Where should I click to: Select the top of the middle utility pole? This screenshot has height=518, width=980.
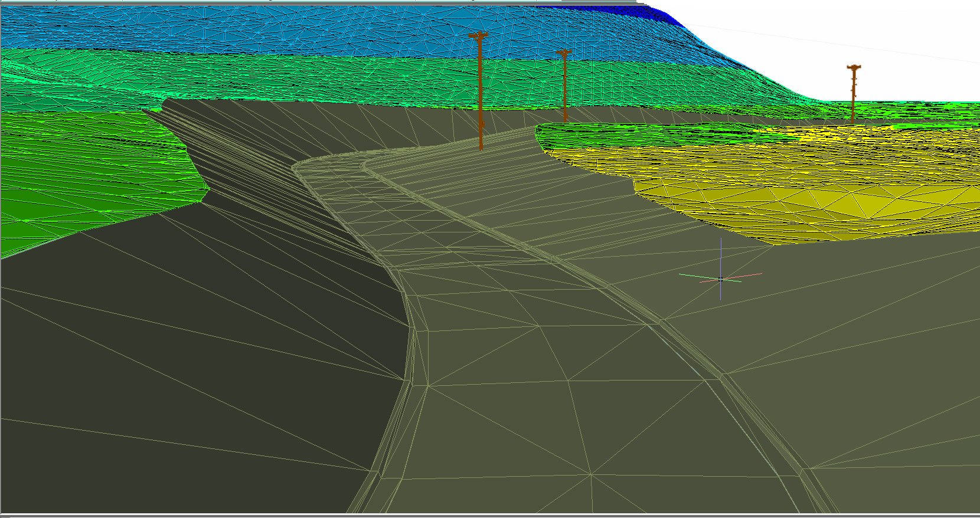564,53
